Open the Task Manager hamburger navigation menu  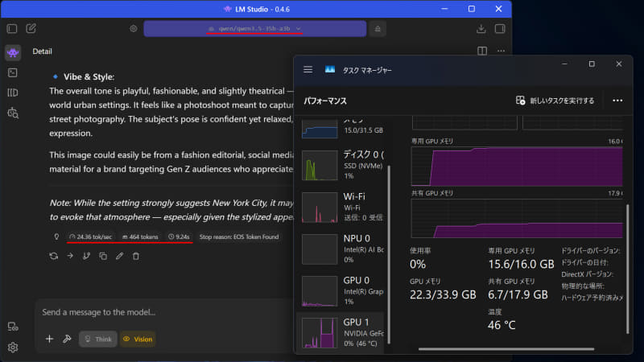(308, 70)
